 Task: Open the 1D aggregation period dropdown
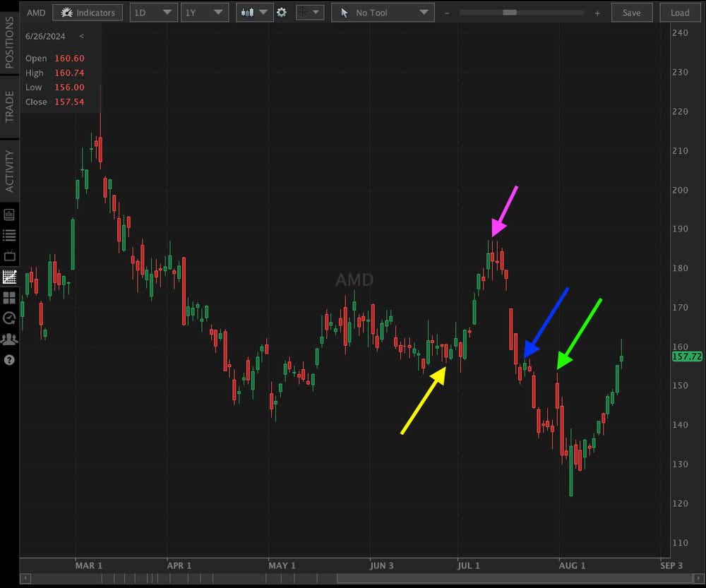tap(153, 13)
